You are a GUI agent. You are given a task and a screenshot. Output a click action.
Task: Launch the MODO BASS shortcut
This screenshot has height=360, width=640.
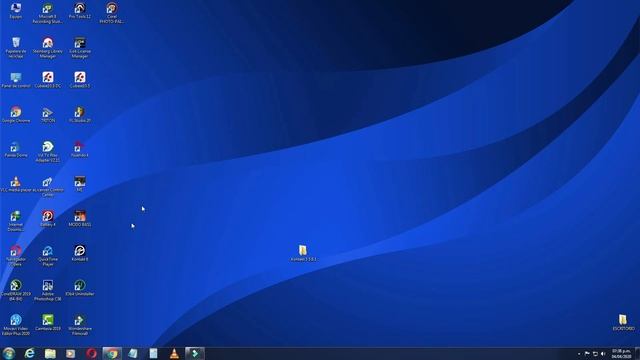tap(80, 219)
